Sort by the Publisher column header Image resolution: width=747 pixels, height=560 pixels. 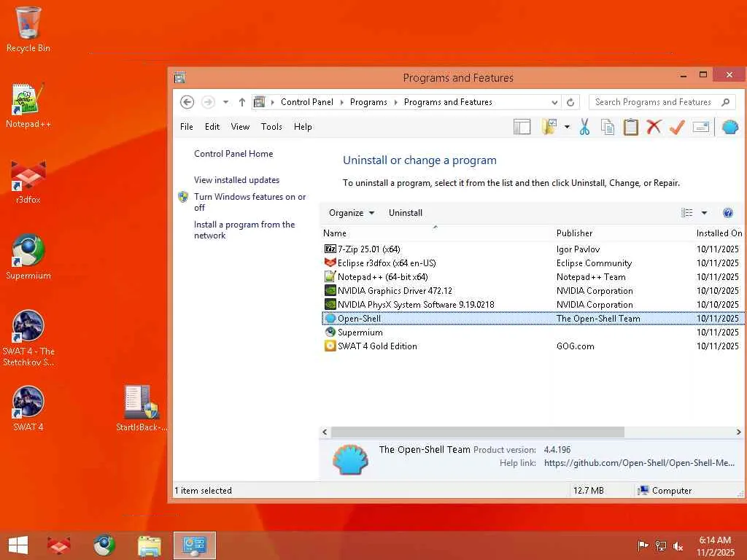(574, 233)
